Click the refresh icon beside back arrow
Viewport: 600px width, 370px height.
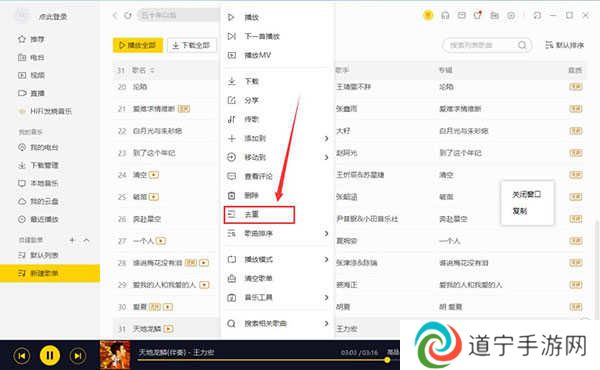point(128,16)
